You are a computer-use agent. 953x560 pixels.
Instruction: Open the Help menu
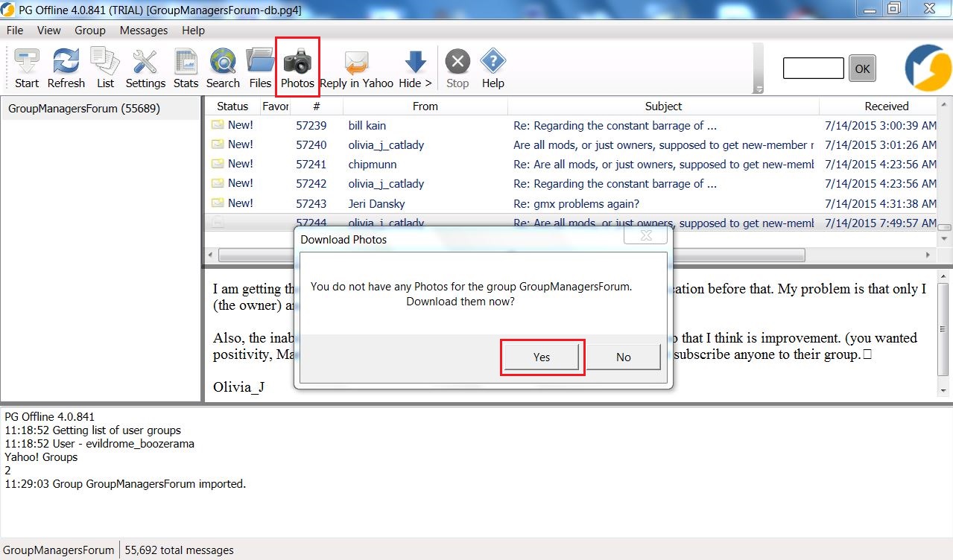pyautogui.click(x=193, y=31)
